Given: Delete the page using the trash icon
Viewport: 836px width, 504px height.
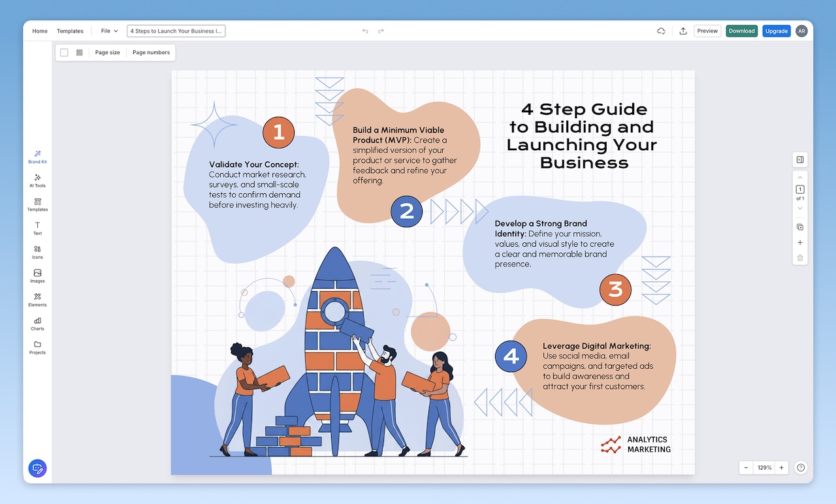Looking at the screenshot, I should [x=799, y=257].
